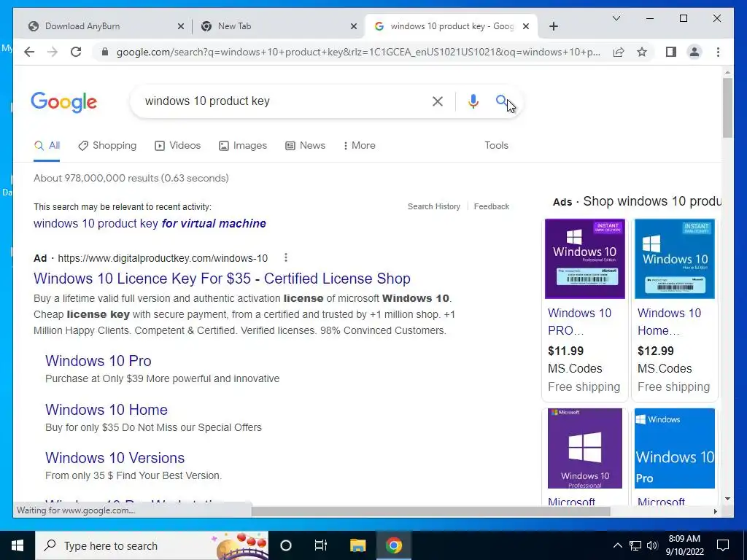Open the network icon in the system tray
The image size is (747, 560).
(x=635, y=545)
